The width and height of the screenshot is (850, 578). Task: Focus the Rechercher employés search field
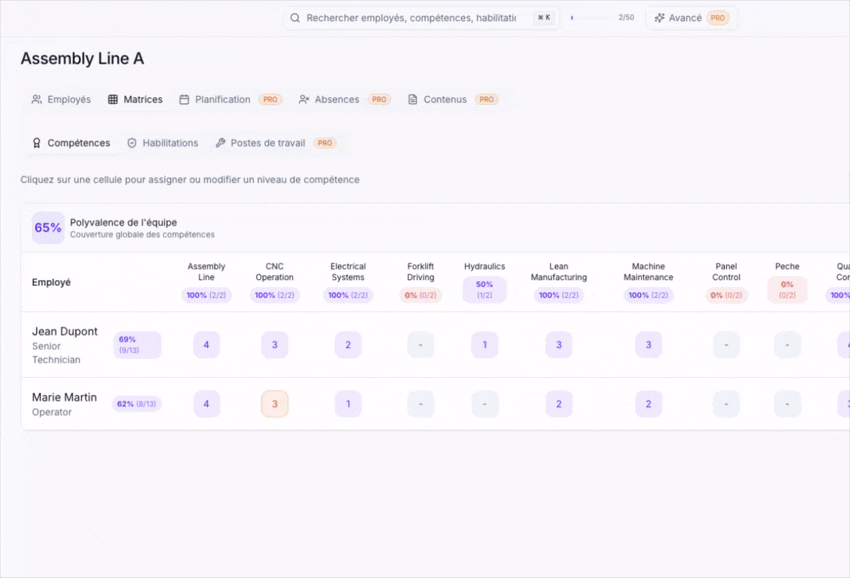pos(410,18)
